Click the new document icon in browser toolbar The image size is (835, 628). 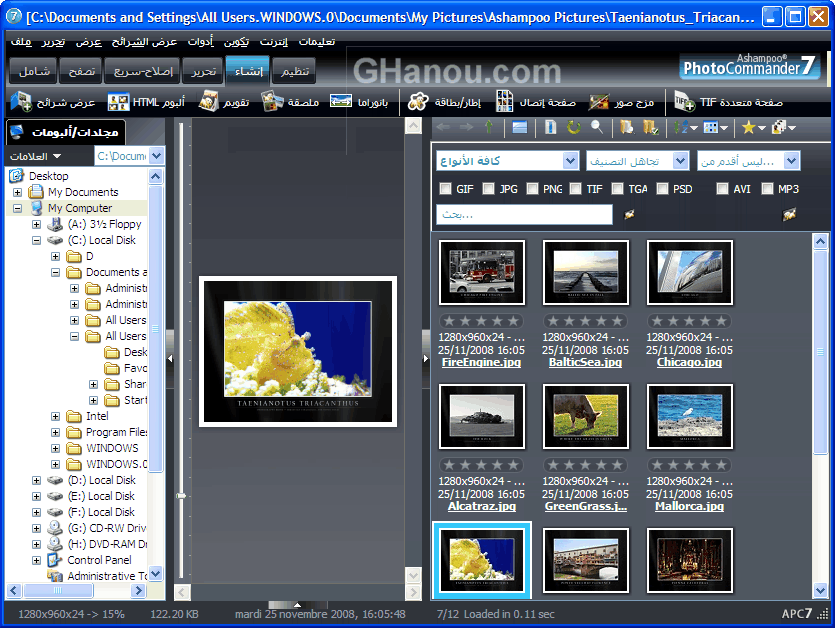[551, 127]
